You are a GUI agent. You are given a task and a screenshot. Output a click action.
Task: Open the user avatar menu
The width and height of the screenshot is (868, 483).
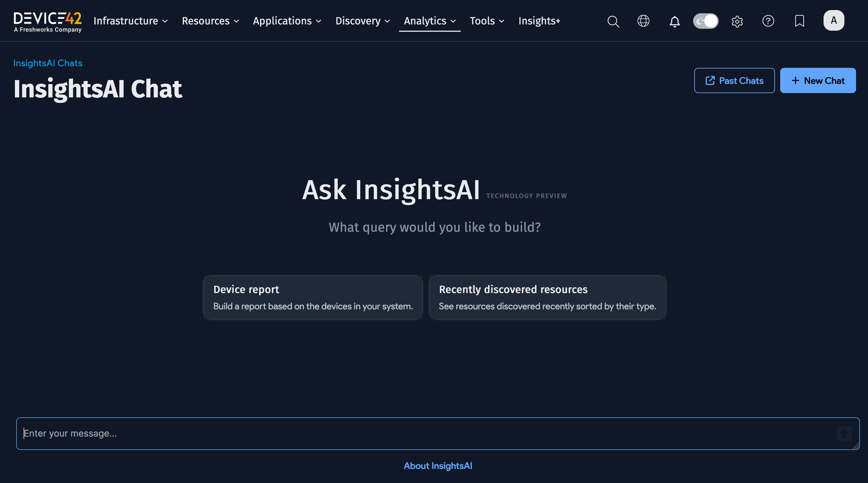tap(833, 20)
